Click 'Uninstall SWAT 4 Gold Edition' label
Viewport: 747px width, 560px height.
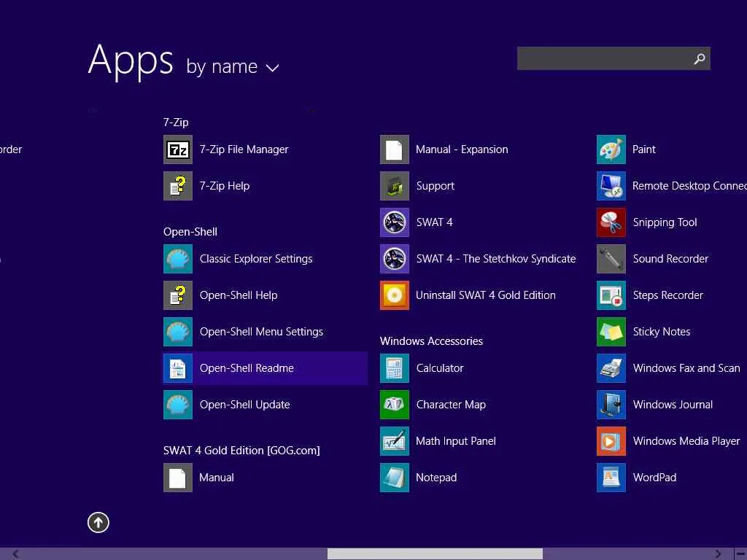(486, 295)
